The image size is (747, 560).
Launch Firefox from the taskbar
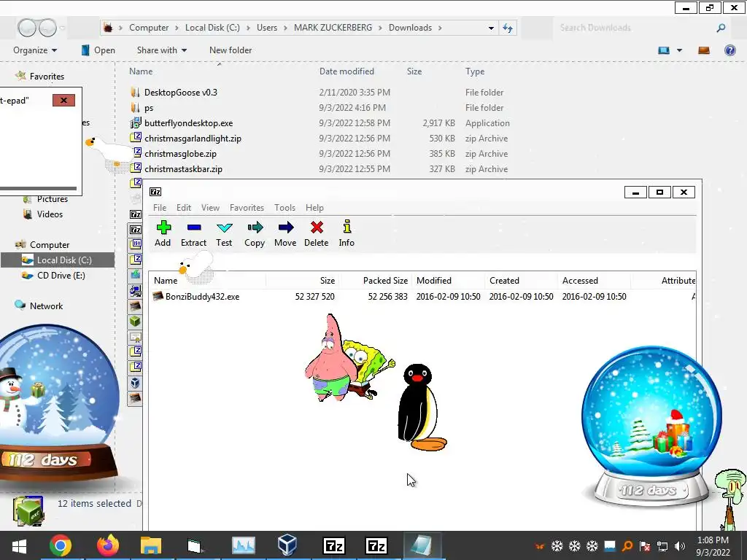(x=108, y=545)
